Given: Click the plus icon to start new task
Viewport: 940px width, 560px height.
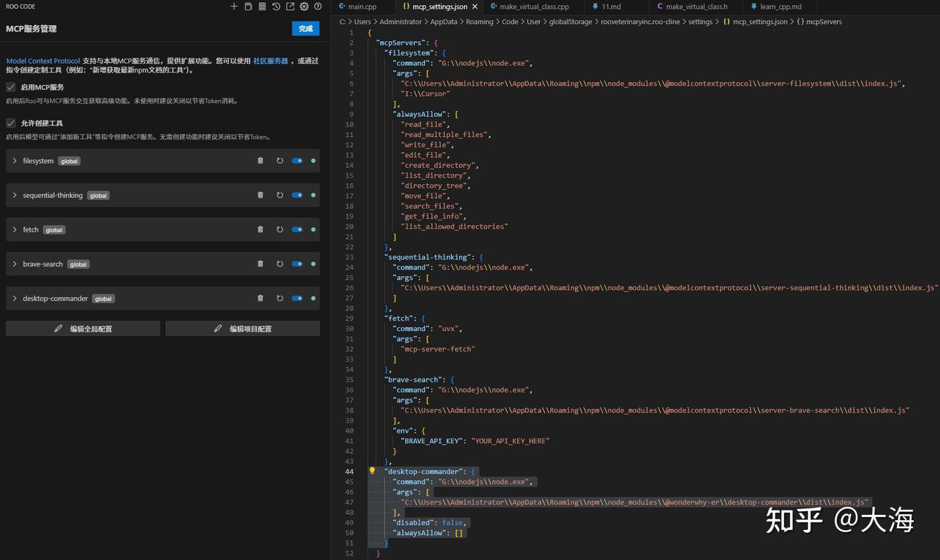Looking at the screenshot, I should click(234, 7).
